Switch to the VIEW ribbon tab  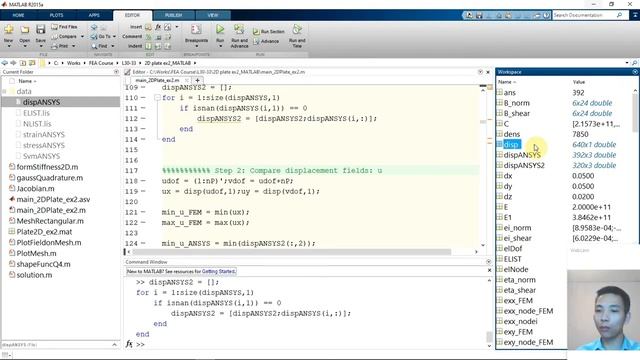click(x=213, y=15)
